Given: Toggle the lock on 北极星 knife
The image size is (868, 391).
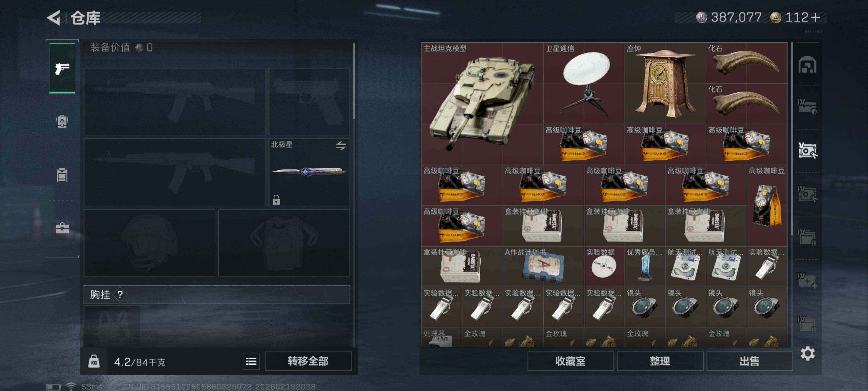Looking at the screenshot, I should tap(276, 200).
